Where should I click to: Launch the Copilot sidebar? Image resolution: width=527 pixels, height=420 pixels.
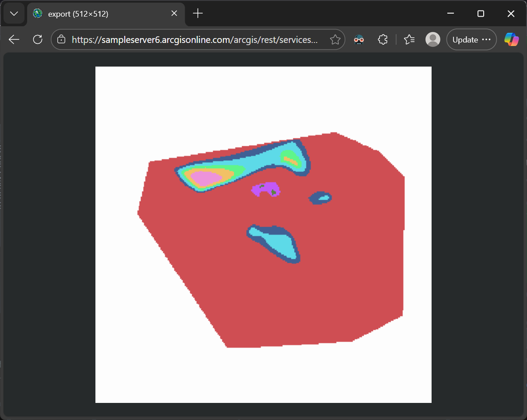click(511, 40)
